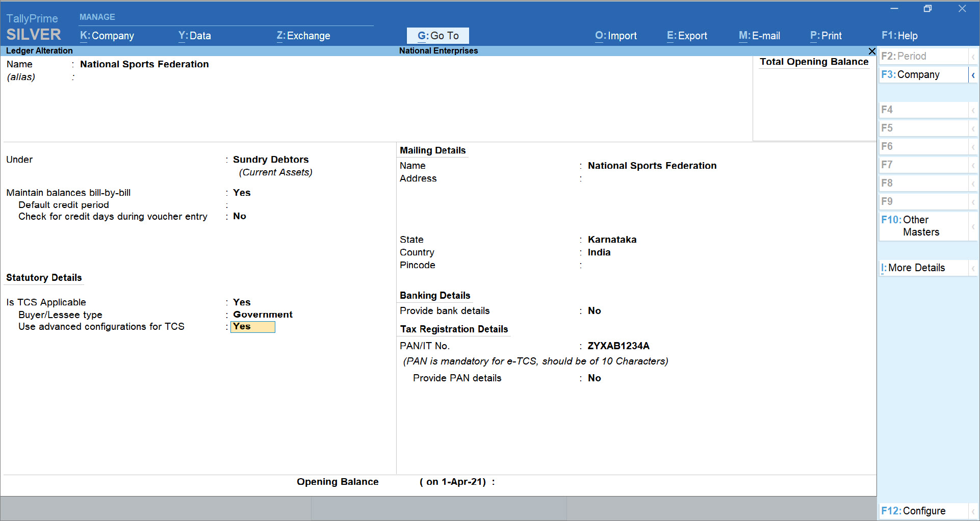
Task: Click the Statutory Details heading
Action: (44, 278)
